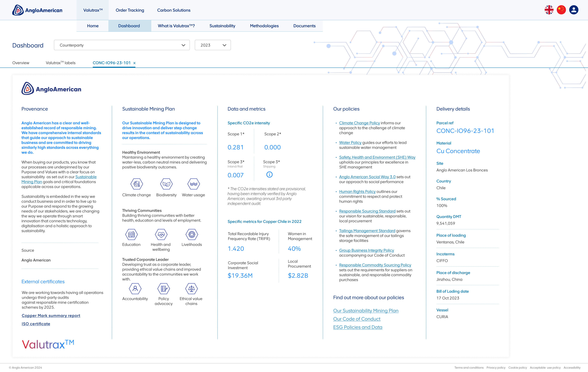
Task: Click the Livelihoods hexagon icon
Action: [192, 234]
